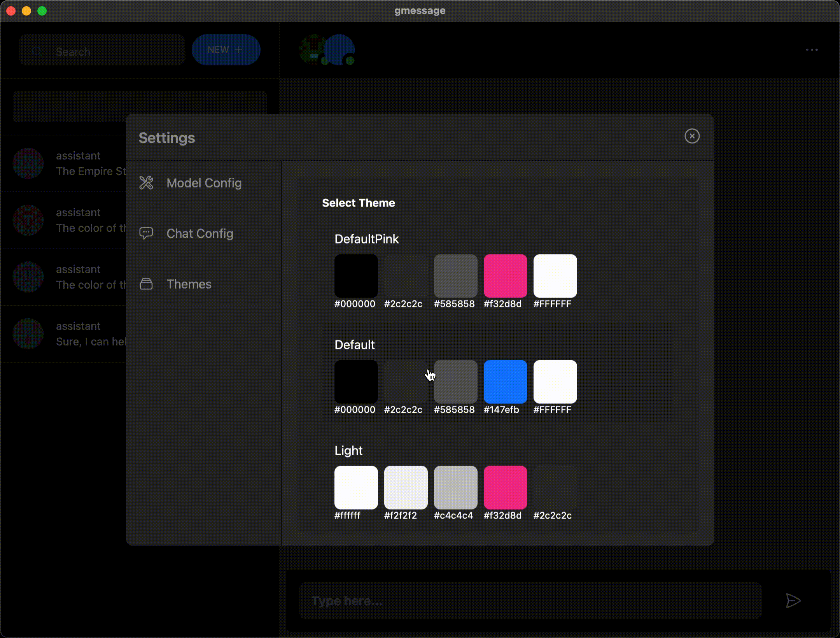Select the Themes settings tab
This screenshot has width=840, height=638.
189,284
